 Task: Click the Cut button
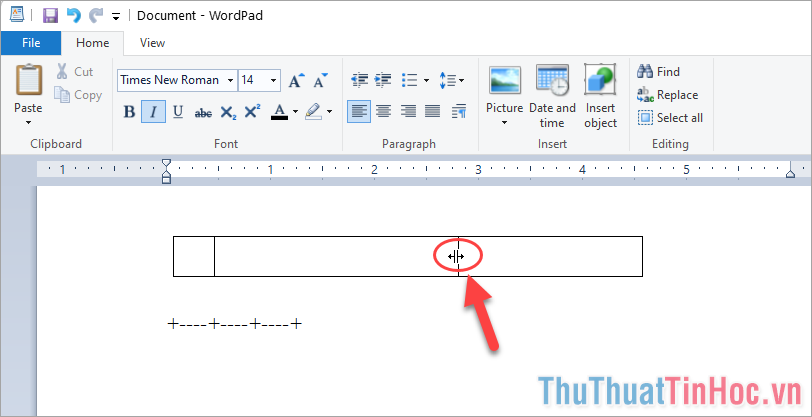tap(75, 71)
